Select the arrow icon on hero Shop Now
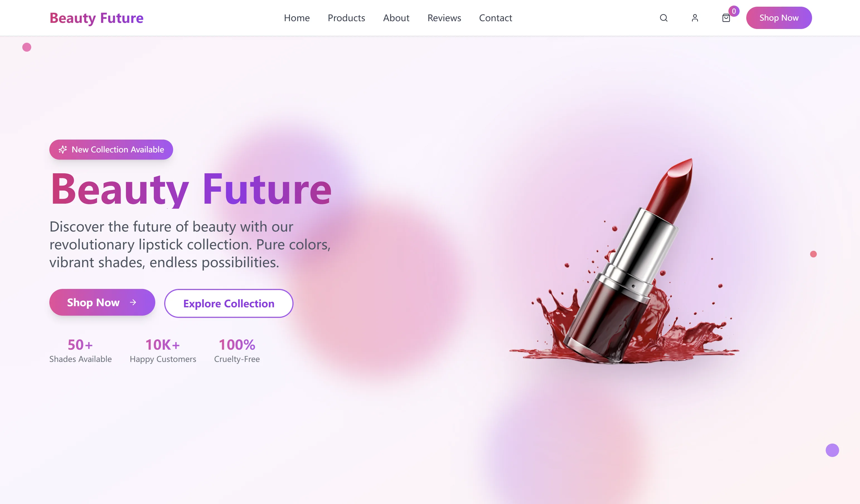 tap(133, 302)
